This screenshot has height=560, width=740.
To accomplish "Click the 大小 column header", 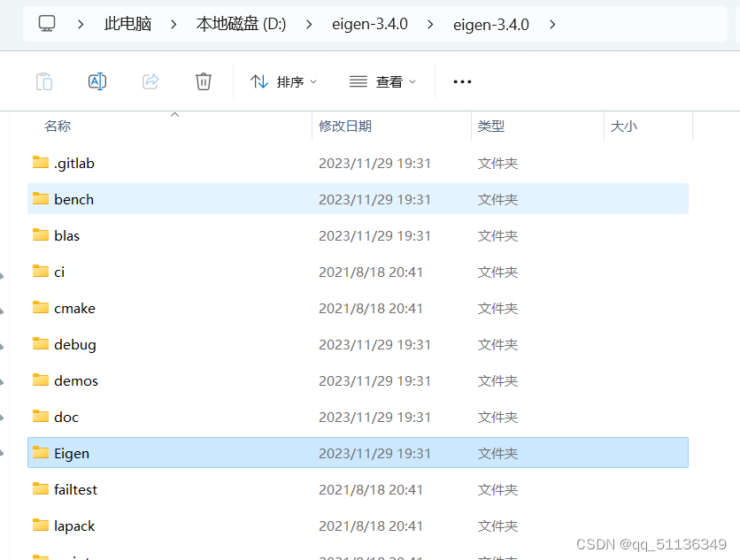I will pyautogui.click(x=624, y=126).
